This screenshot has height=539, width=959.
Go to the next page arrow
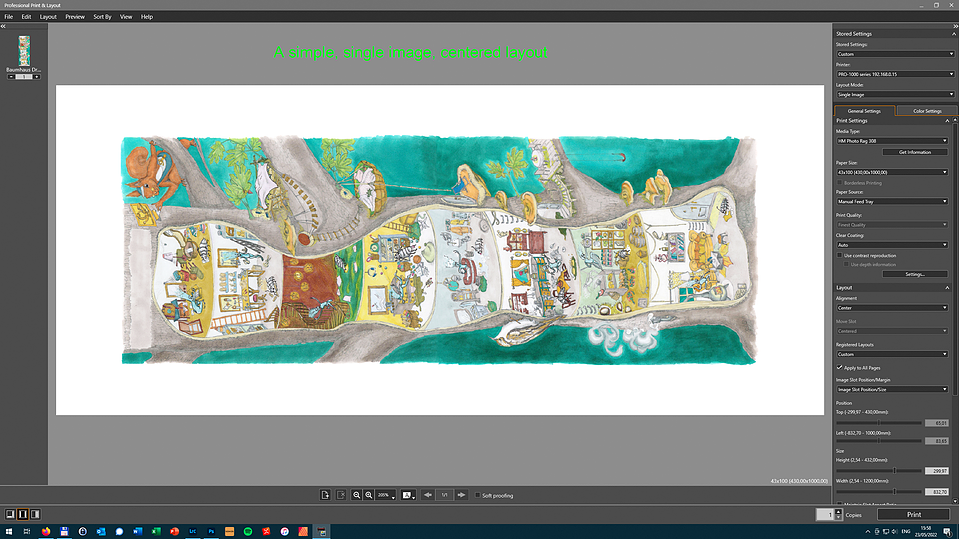pos(462,495)
